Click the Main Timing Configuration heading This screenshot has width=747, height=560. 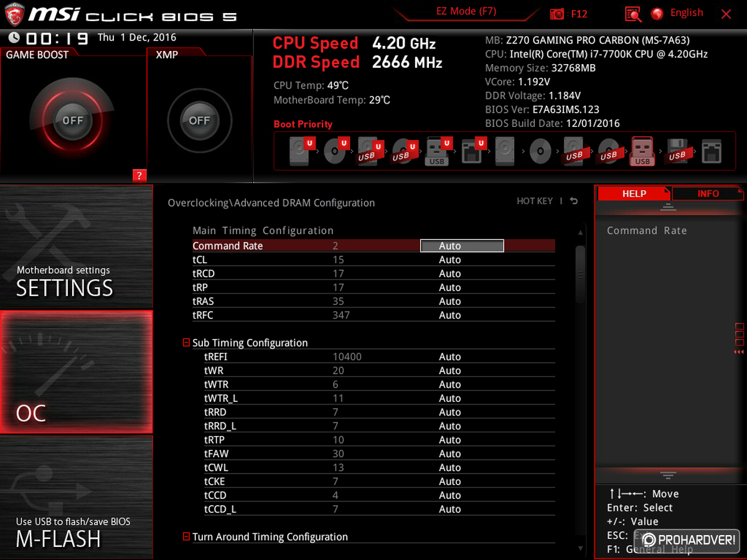(x=263, y=231)
